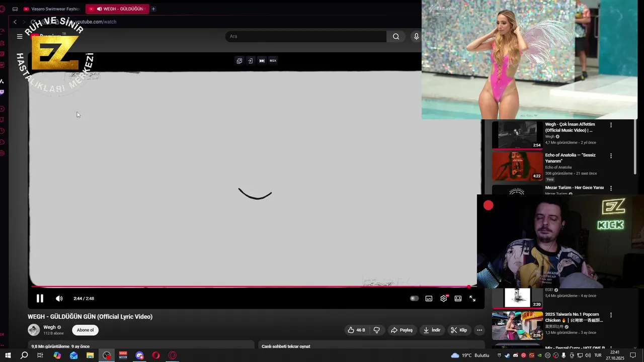This screenshot has height=362, width=644.
Task: Click Canlı sohbeti tekrar oynat
Action: (x=286, y=346)
